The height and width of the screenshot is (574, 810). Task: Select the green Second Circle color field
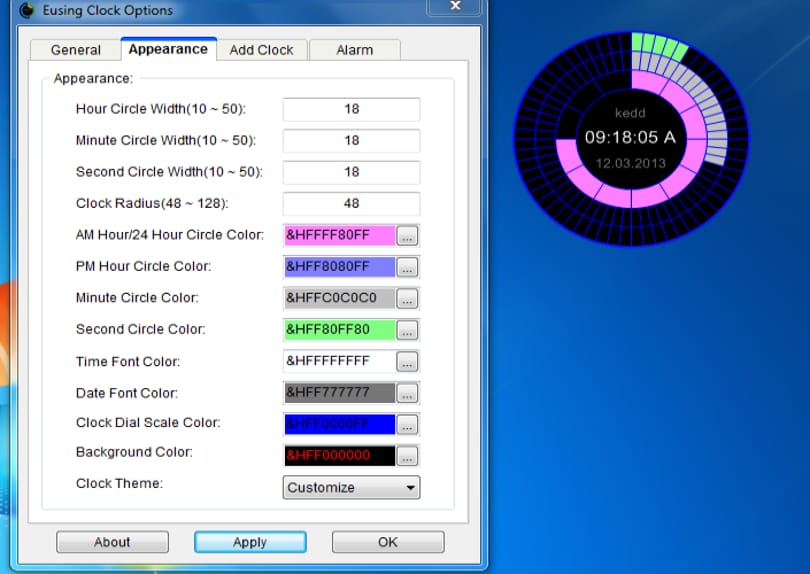point(339,330)
